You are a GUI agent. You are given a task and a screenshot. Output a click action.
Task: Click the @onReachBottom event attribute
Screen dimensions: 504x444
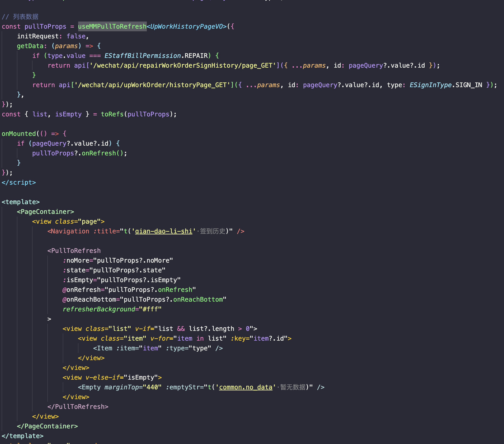[x=89, y=299]
